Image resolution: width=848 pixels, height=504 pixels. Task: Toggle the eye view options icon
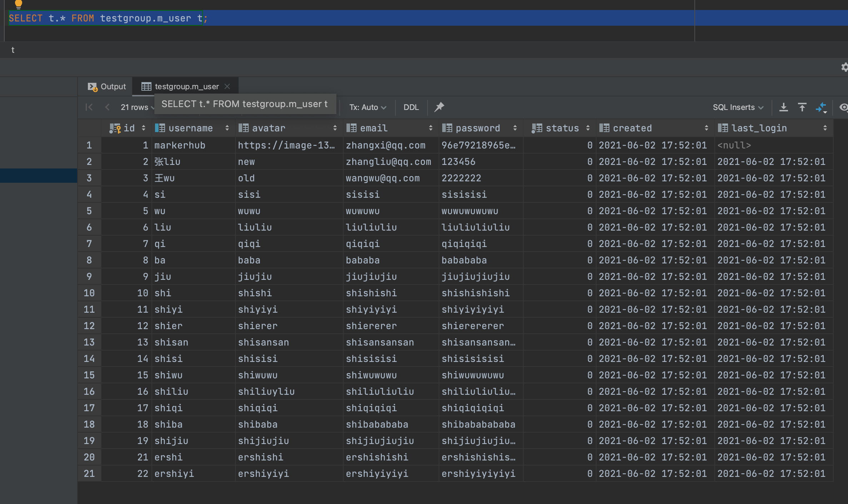844,107
